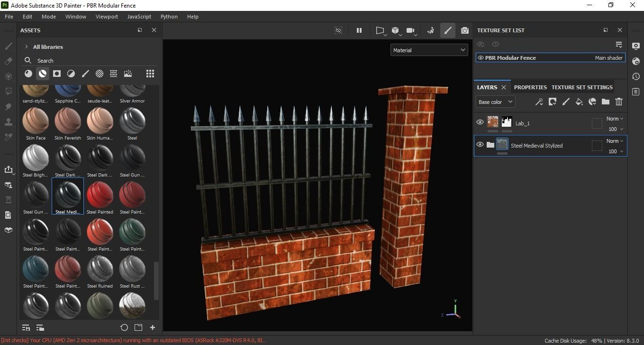Open the Shader settings icon on right dock
This screenshot has height=345, width=644.
(x=636, y=61)
